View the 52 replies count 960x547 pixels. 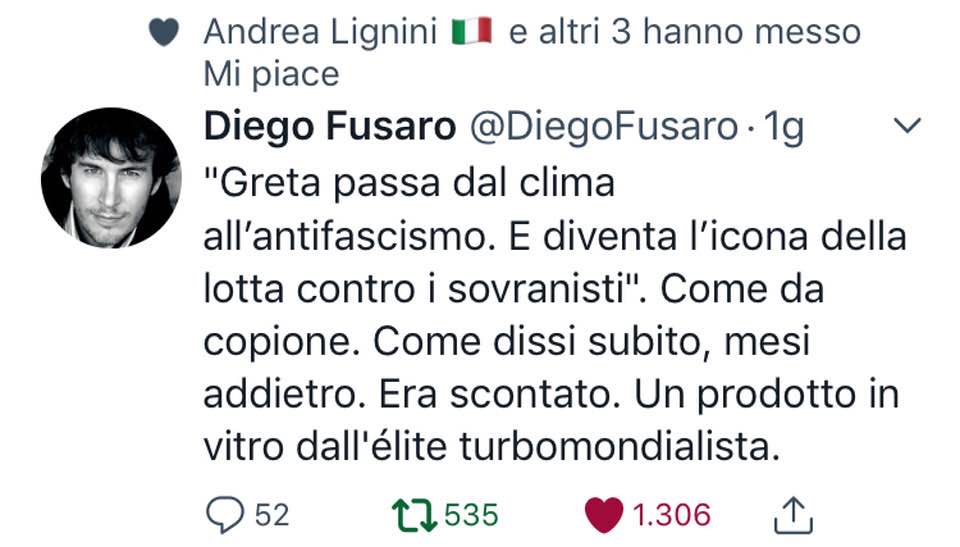click(272, 515)
